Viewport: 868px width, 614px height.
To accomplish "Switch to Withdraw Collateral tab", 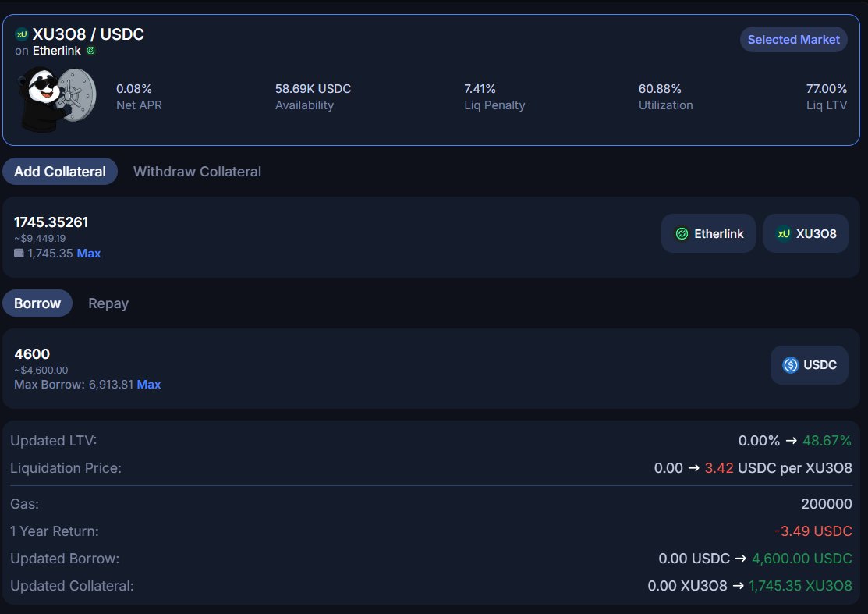I will [197, 172].
